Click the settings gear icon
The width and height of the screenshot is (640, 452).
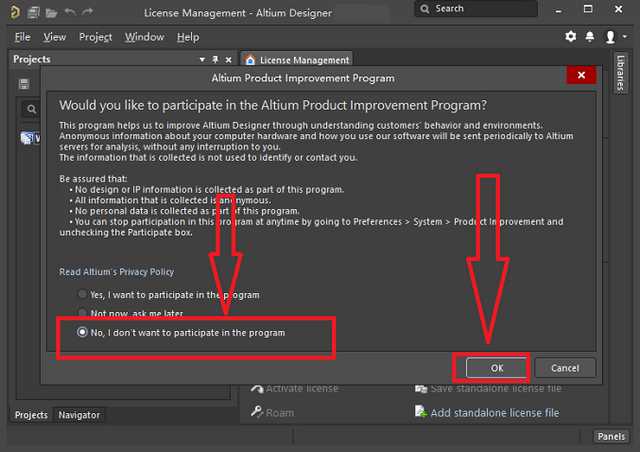pyautogui.click(x=571, y=37)
